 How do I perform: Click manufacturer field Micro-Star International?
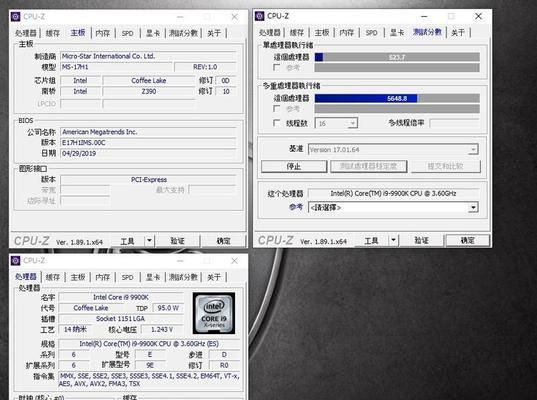coord(148,56)
